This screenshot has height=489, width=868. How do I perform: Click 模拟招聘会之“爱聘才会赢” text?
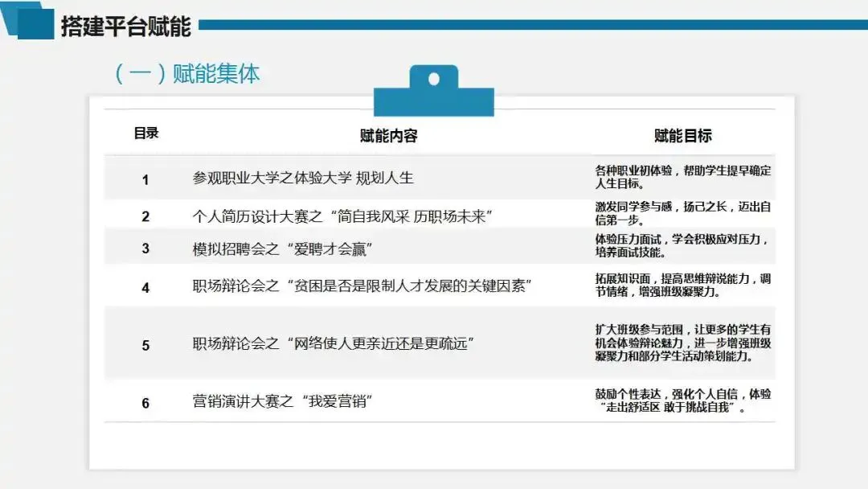[x=282, y=249]
